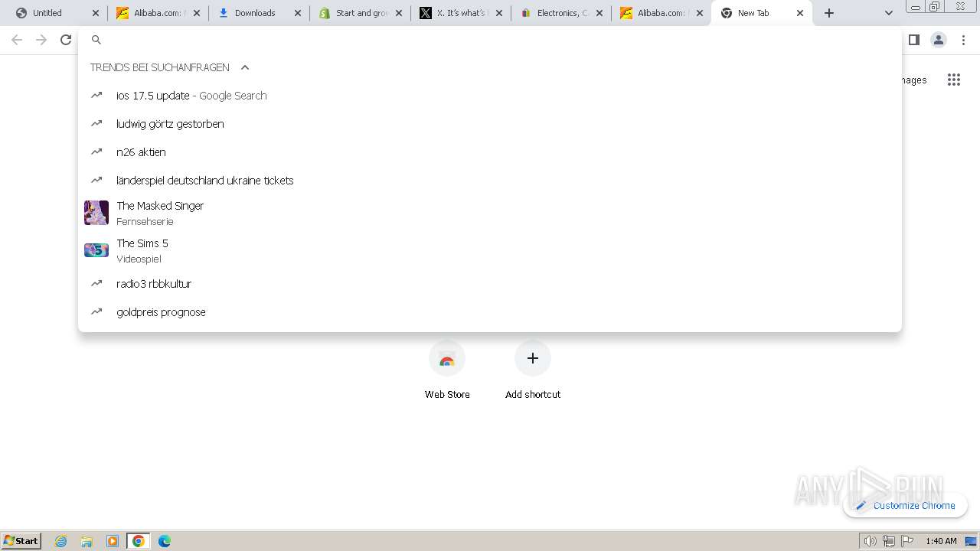The image size is (980, 551).
Task: Click the search magnifier icon in the address bar
Action: point(96,40)
